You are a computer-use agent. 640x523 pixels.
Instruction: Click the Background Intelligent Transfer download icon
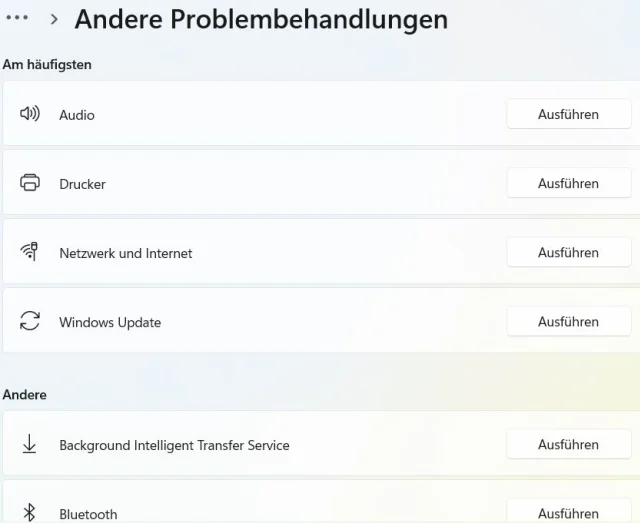(x=30, y=445)
